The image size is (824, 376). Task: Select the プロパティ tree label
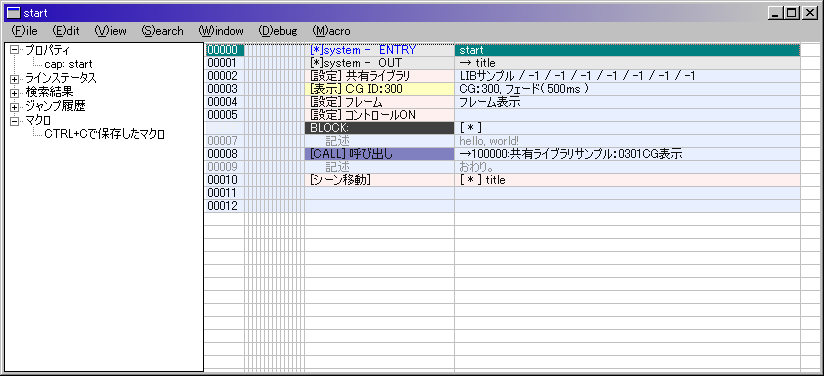click(48, 50)
